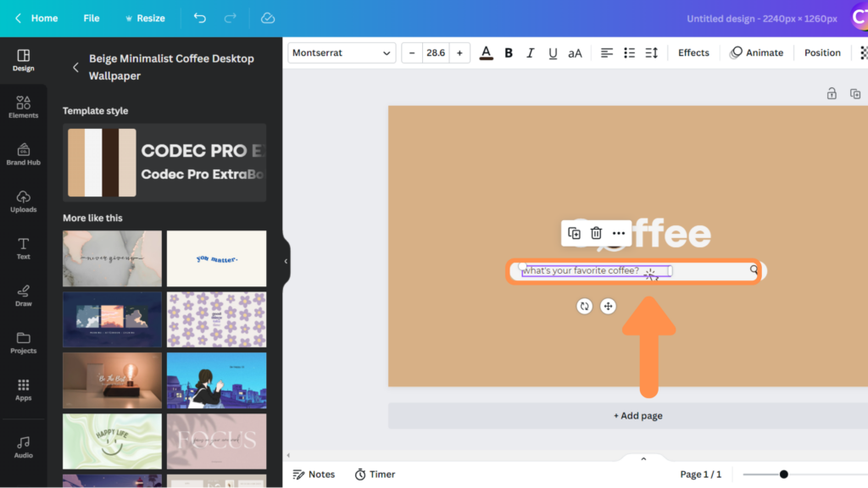Image resolution: width=868 pixels, height=488 pixels.
Task: Toggle underline formatting
Action: [553, 53]
